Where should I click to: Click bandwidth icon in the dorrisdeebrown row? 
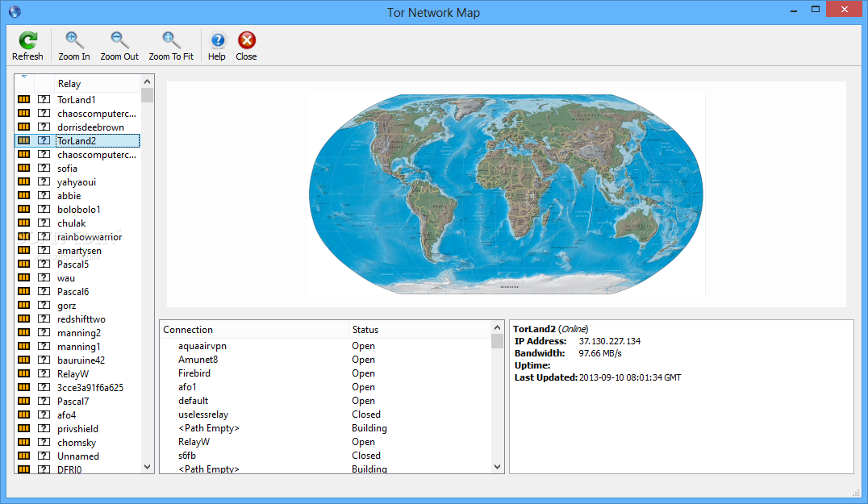24,127
